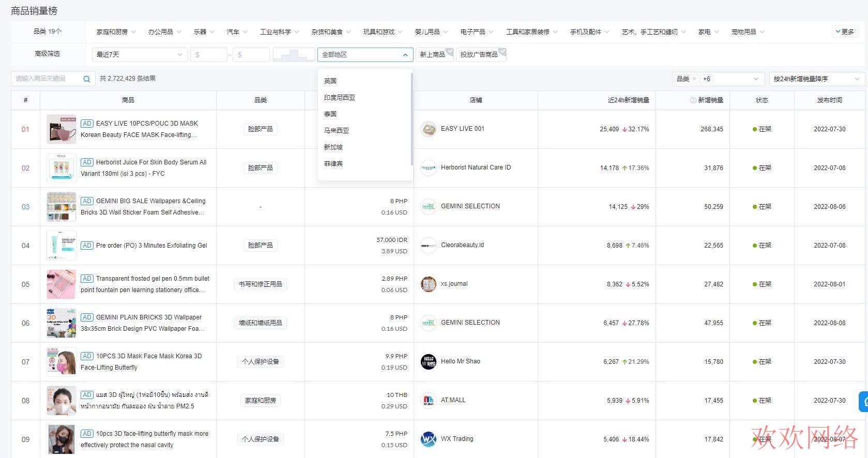
Task: Open Transparent frosted gel pen thumbnail
Action: (x=62, y=284)
